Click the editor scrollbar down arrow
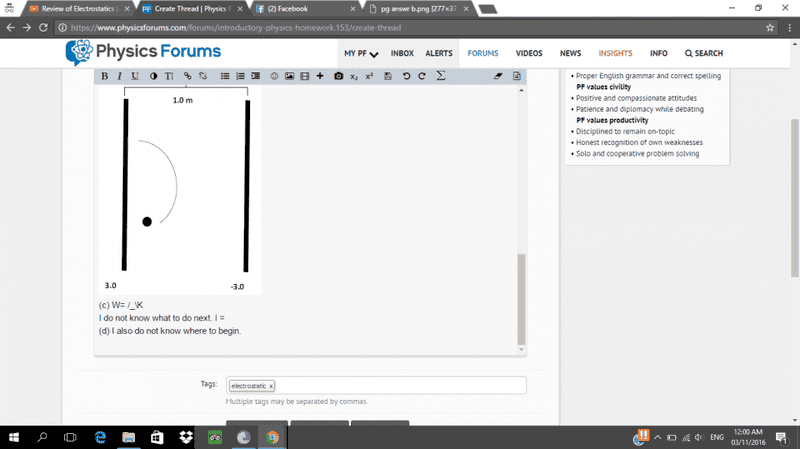This screenshot has width=800, height=449. pyautogui.click(x=521, y=350)
